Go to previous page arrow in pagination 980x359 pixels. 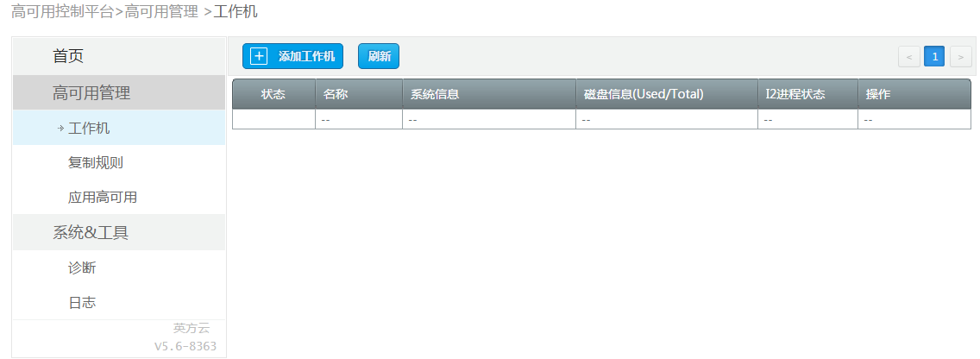[x=908, y=56]
